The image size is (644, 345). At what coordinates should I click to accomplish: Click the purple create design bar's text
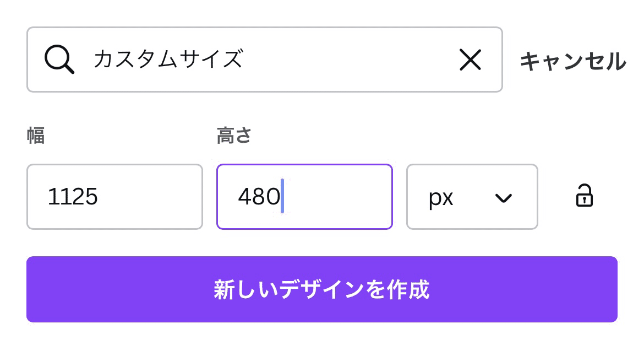pyautogui.click(x=321, y=289)
